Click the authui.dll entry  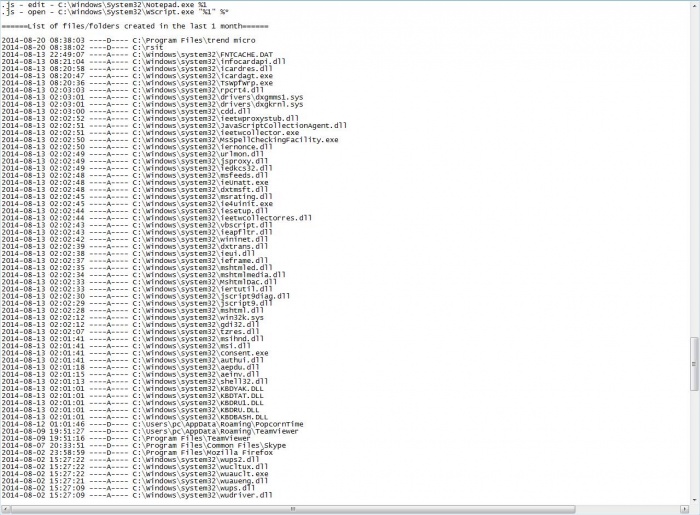[x=133, y=360]
